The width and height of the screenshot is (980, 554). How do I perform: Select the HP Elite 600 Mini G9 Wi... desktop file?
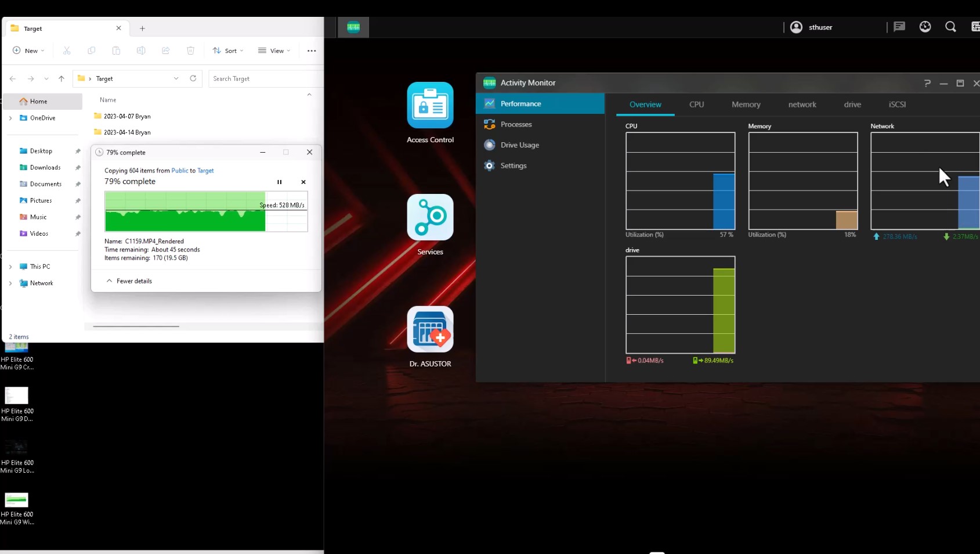(17, 508)
